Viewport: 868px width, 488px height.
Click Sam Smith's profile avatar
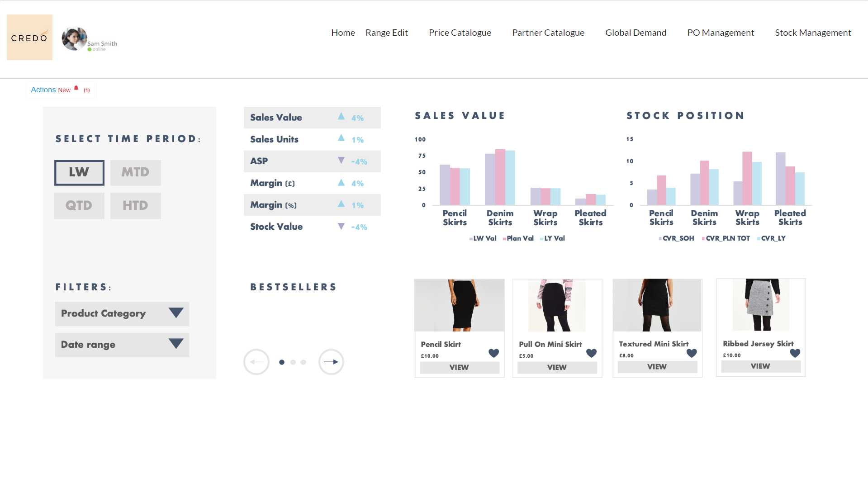pyautogui.click(x=74, y=38)
